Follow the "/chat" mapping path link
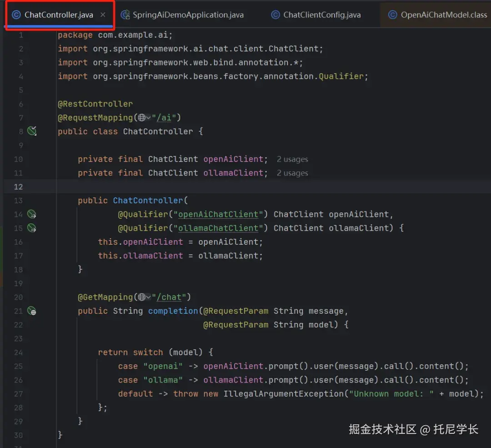The image size is (491, 448). coord(169,297)
